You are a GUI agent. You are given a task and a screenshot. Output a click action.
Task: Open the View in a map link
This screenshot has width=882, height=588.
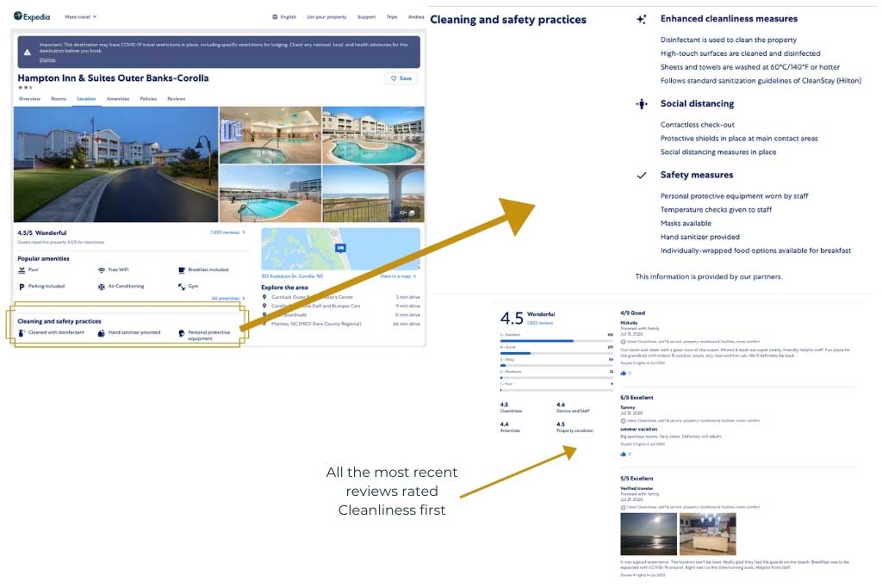[x=398, y=276]
